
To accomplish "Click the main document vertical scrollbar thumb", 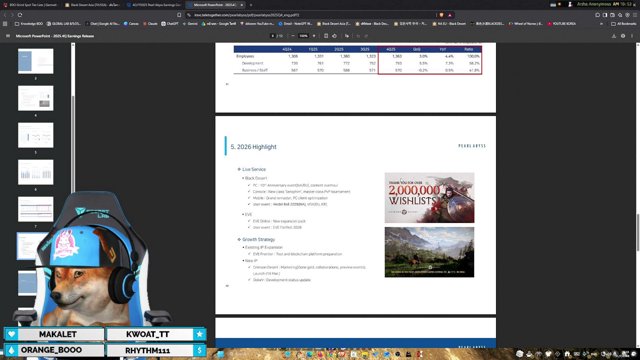I will point(638,232).
